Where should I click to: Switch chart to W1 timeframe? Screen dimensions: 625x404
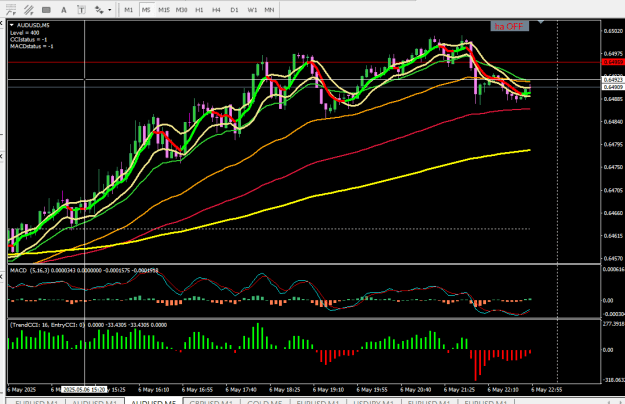[x=252, y=10]
